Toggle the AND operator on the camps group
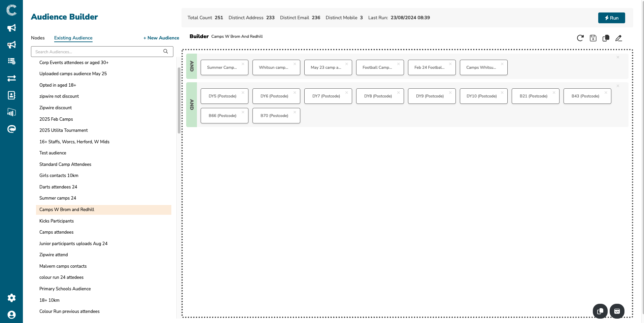 tap(192, 66)
